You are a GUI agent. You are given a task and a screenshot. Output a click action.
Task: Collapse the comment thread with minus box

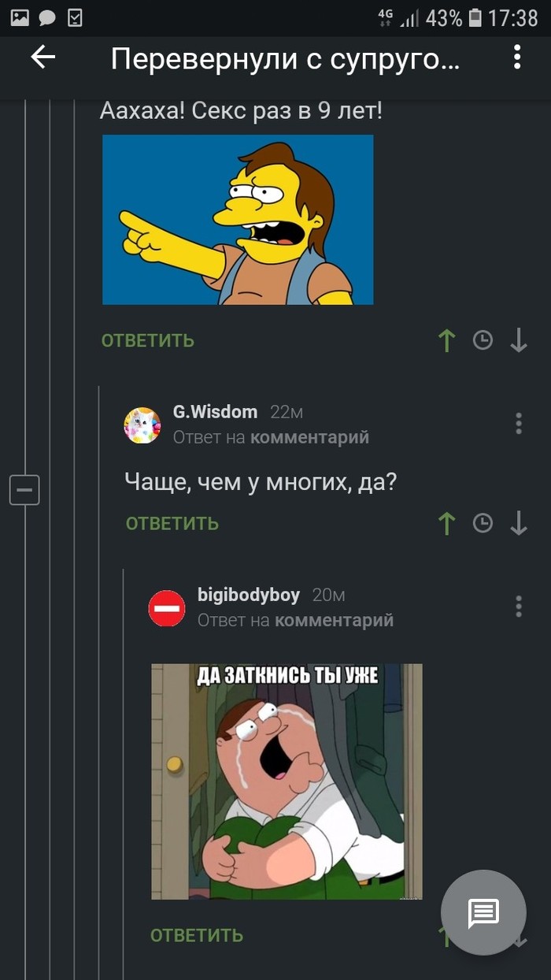click(24, 490)
